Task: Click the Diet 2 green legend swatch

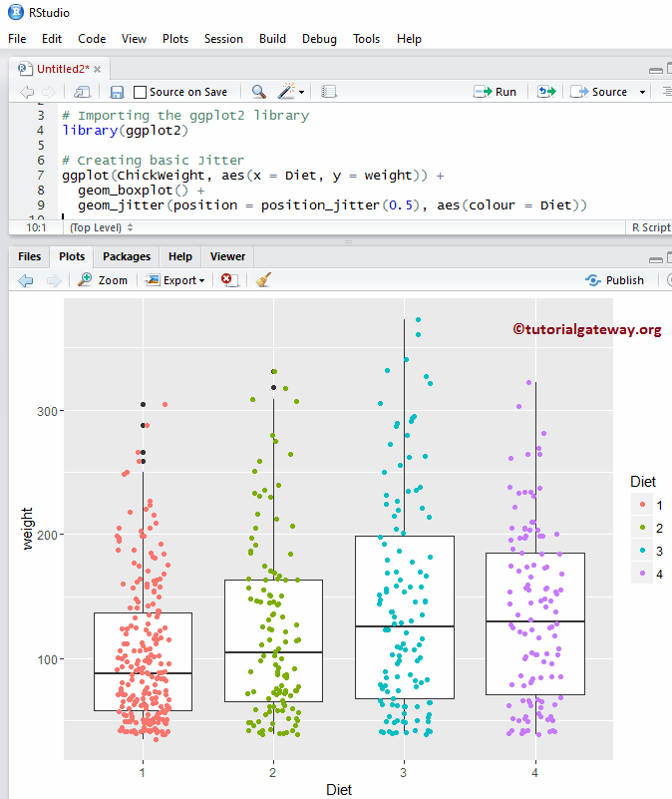Action: click(642, 528)
